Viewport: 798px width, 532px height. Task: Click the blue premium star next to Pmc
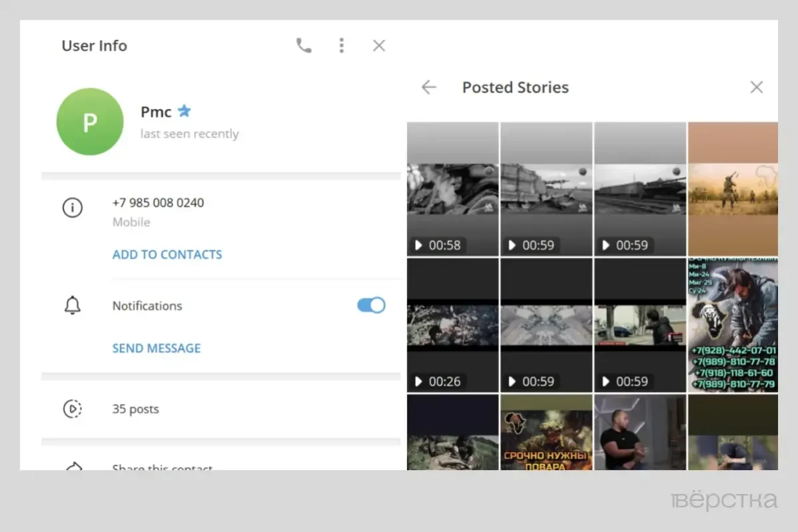(x=185, y=111)
